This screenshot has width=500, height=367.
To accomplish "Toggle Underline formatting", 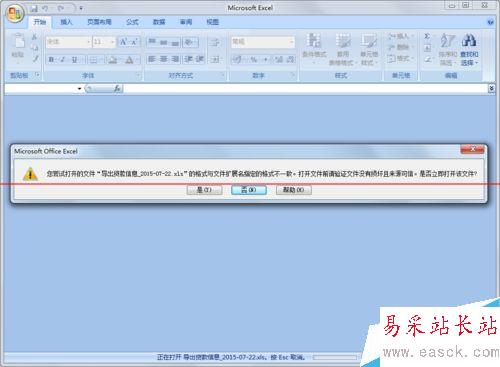I will [x=74, y=60].
